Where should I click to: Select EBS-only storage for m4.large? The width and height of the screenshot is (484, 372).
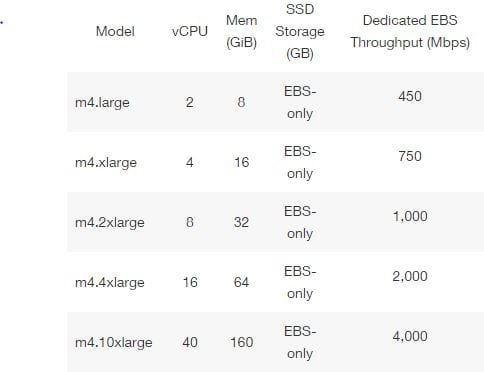[300, 102]
